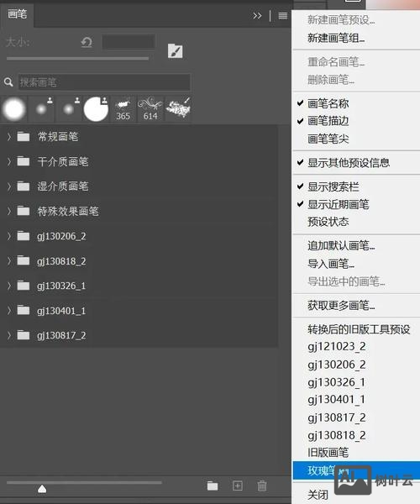Adjust the thumbnail size slider handle
Viewport: 420px width, 504px height.
coord(42,489)
